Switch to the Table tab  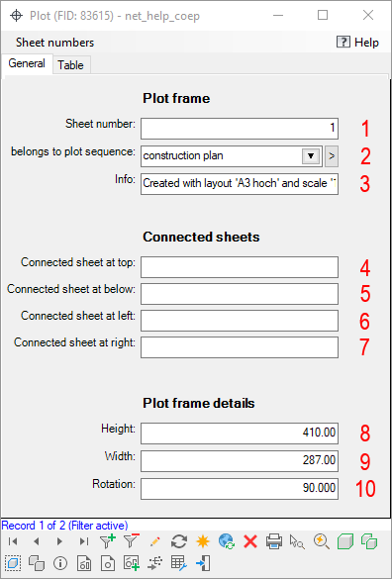coord(70,65)
